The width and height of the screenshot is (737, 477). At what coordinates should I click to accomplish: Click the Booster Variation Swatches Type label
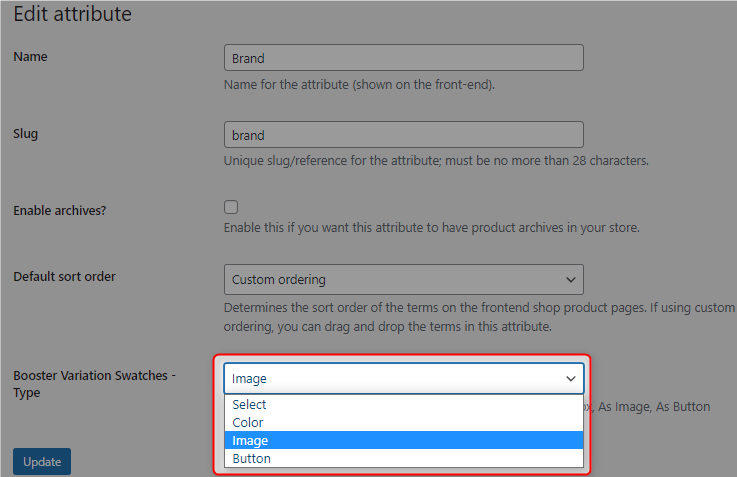[x=94, y=384]
